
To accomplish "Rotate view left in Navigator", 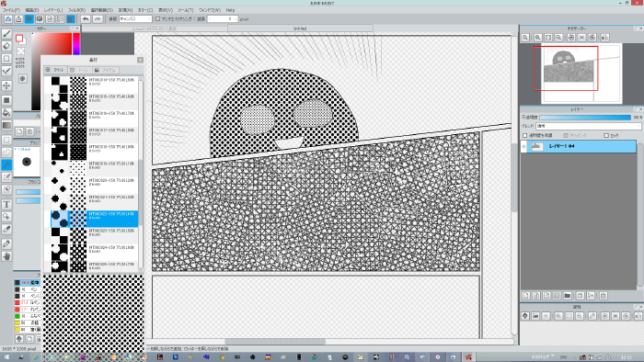I will (x=571, y=38).
